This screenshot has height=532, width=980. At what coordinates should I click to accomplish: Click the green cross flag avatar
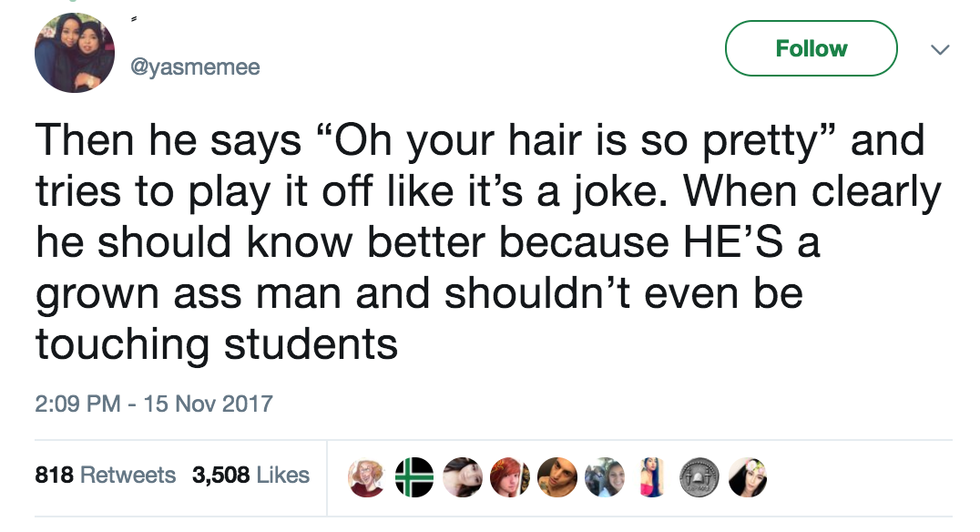[415, 476]
